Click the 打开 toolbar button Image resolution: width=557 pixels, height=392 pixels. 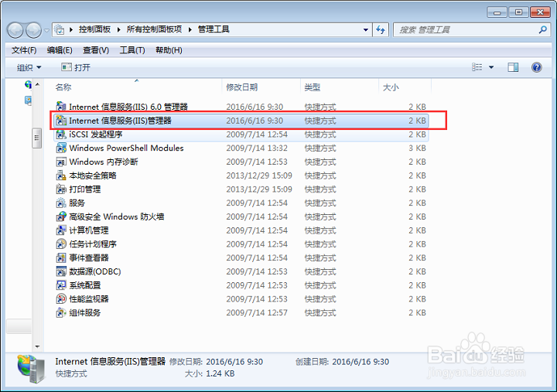76,67
